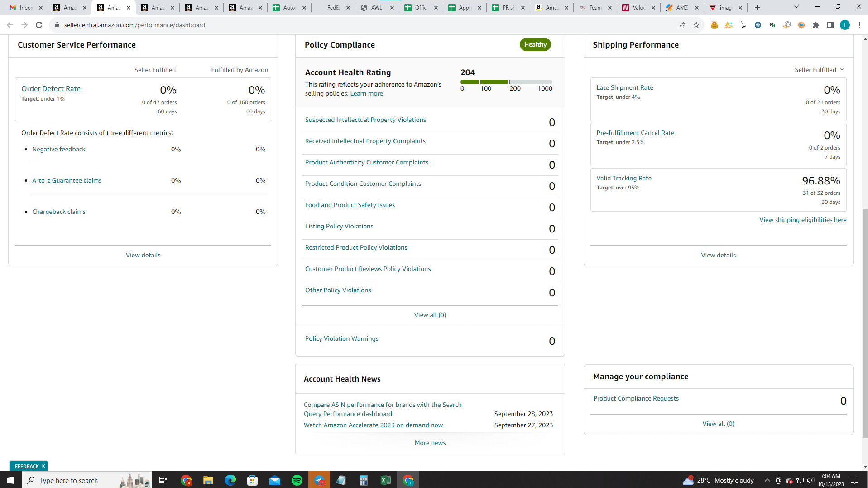Open Microsoft Edge from the taskbar
Viewport: 868px width, 488px height.
pos(230,480)
